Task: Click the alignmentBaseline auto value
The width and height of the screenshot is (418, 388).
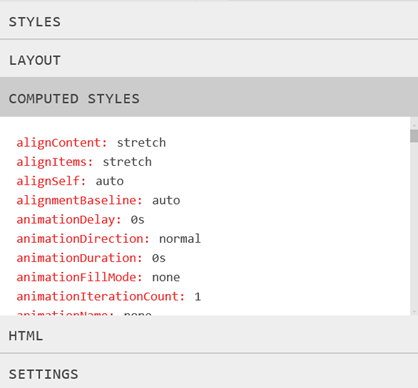Action: point(166,200)
